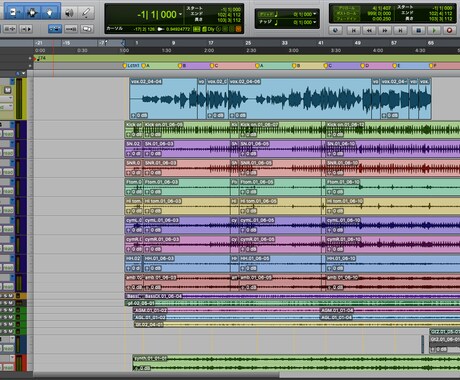The image size is (460, 380).
Task: Toggle Tab to Transient button
Action: click(x=26, y=29)
